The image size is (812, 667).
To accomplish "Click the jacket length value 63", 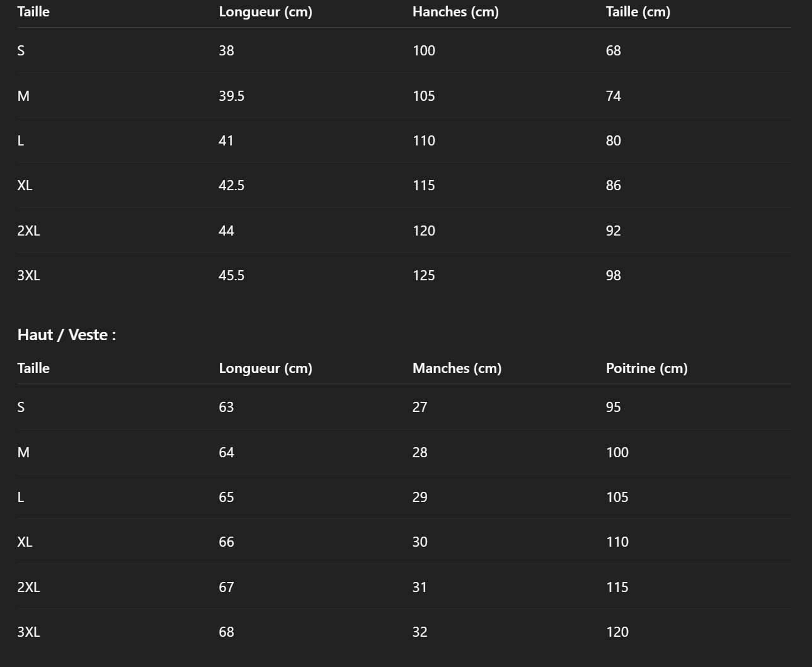I will click(226, 407).
